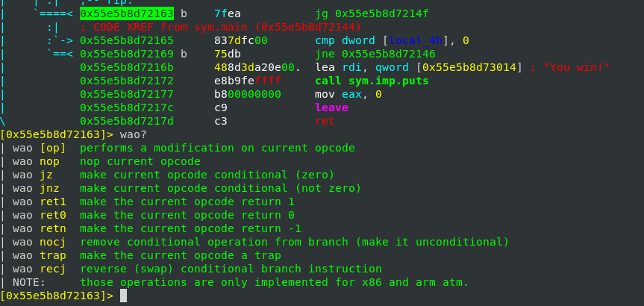Click the 'wao nop' help entry
The image size is (644, 306).
pos(37,161)
